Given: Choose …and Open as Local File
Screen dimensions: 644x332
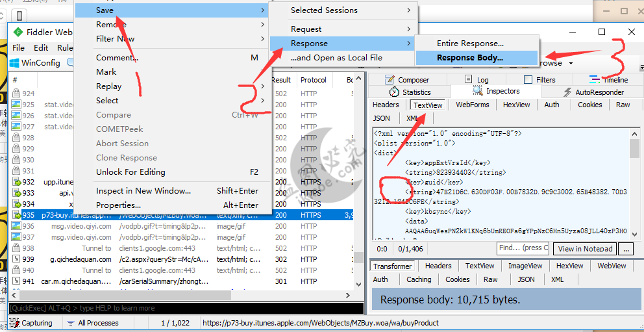Looking at the screenshot, I should tap(343, 58).
